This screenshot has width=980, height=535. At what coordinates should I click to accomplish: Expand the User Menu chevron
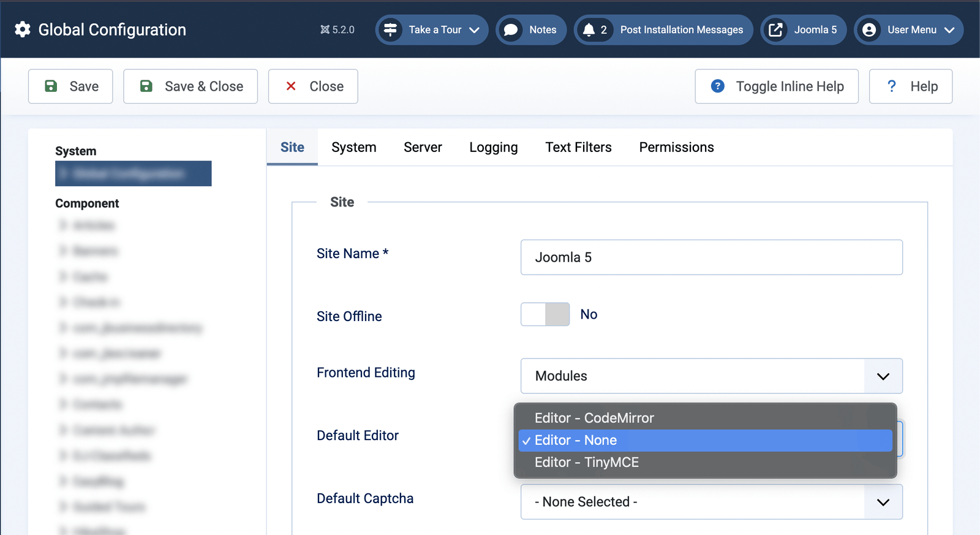click(x=949, y=29)
